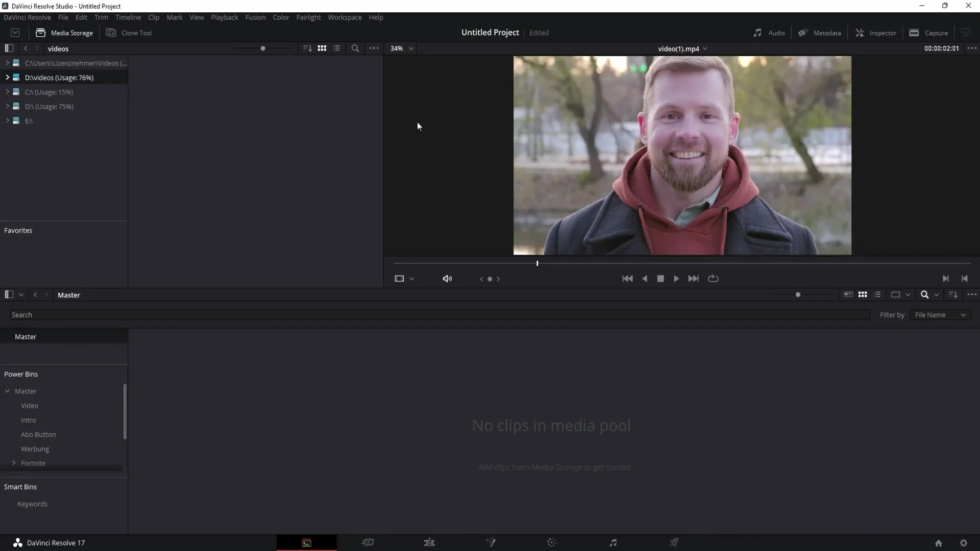Select the D:\videos folder in media storage
Screen dimensions: 980x551
pos(59,78)
